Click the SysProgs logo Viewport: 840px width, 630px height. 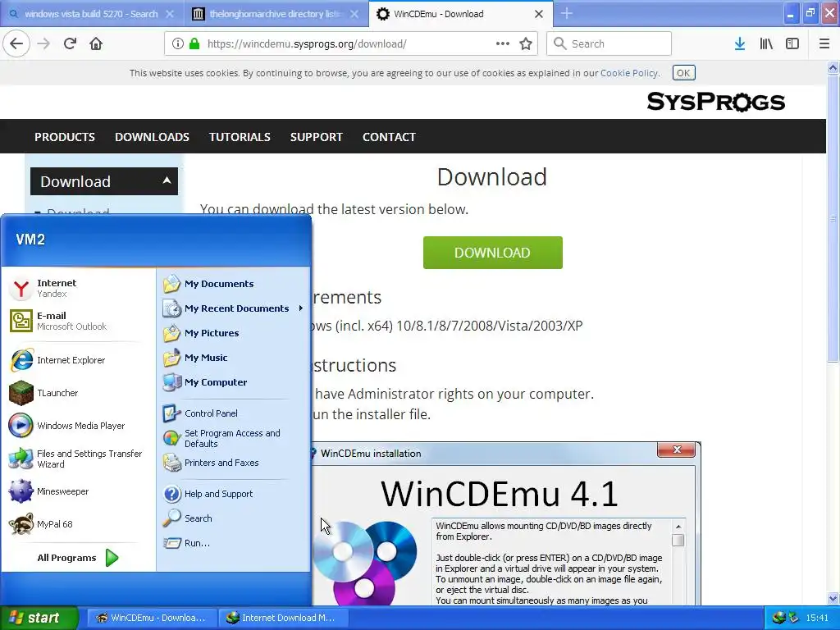(x=715, y=101)
